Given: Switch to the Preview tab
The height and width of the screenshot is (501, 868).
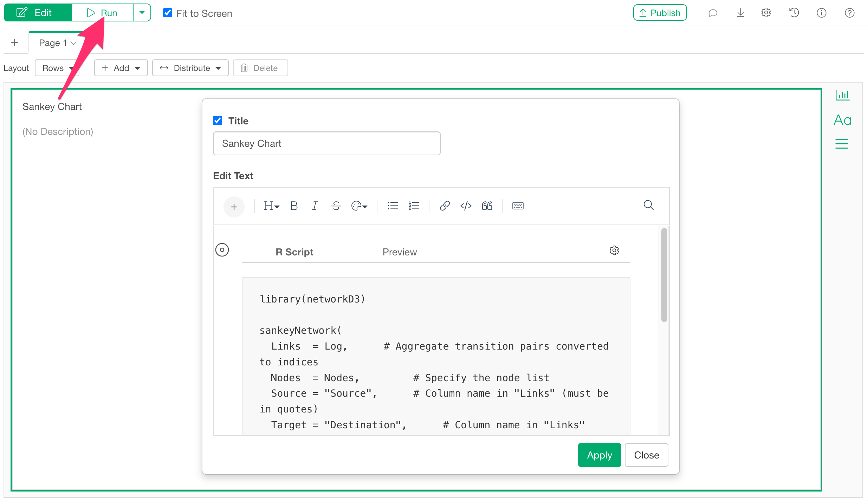Looking at the screenshot, I should 400,252.
